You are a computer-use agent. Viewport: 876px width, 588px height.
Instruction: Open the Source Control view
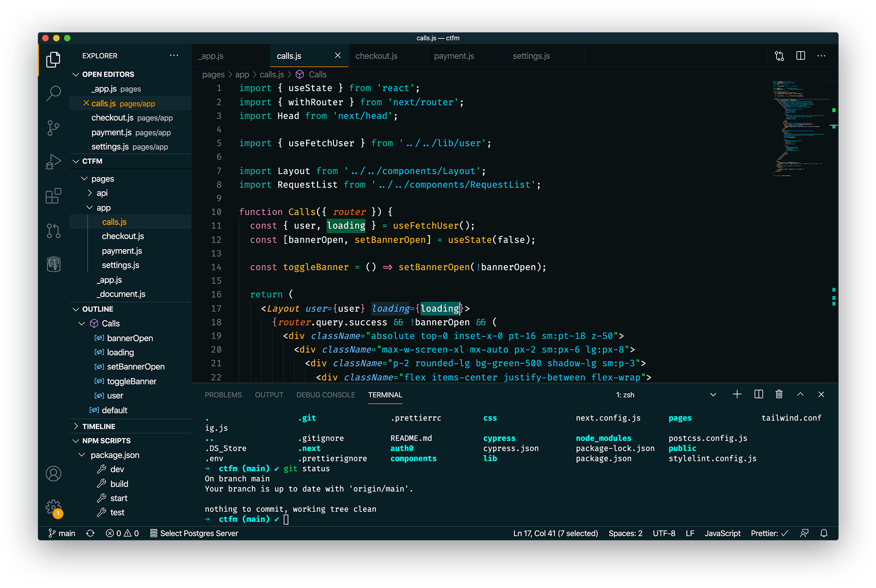tap(53, 127)
